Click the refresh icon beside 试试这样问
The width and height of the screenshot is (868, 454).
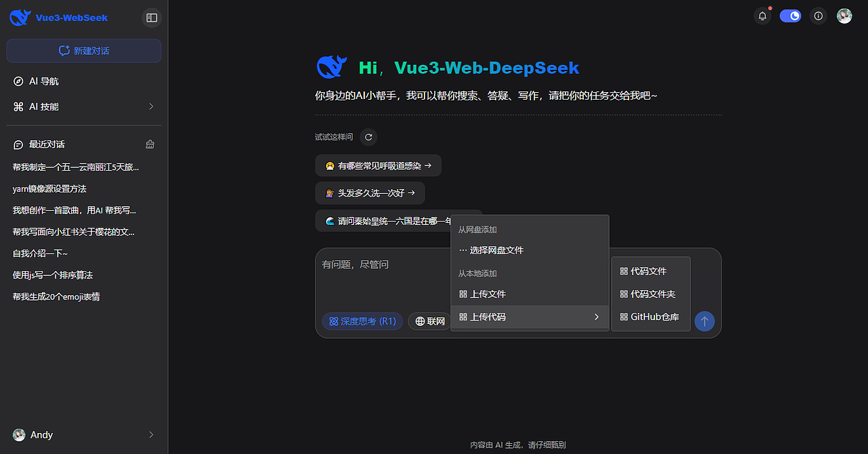[x=368, y=137]
